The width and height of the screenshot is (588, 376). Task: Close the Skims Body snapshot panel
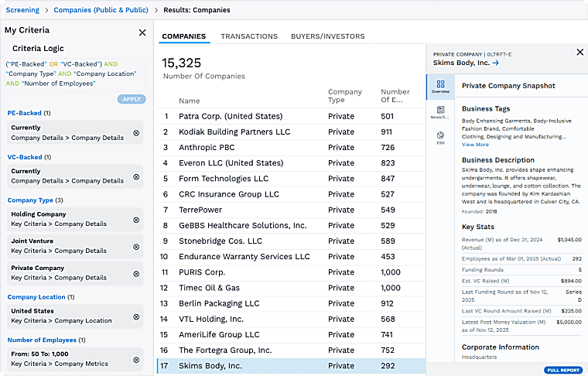579,52
